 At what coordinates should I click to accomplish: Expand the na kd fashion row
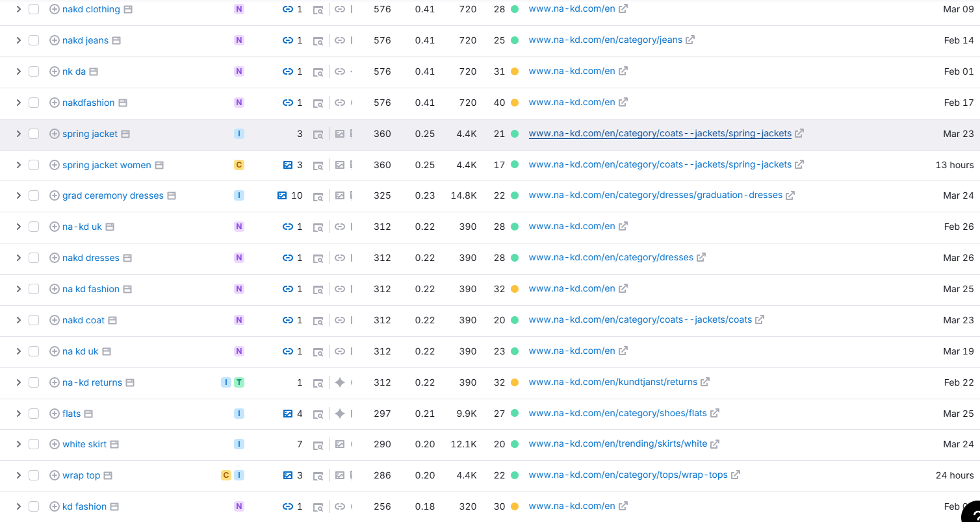[18, 289]
